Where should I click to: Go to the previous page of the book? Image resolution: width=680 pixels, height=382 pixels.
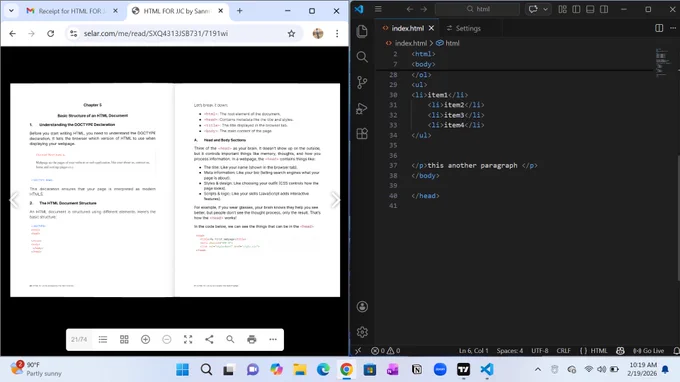pos(15,200)
